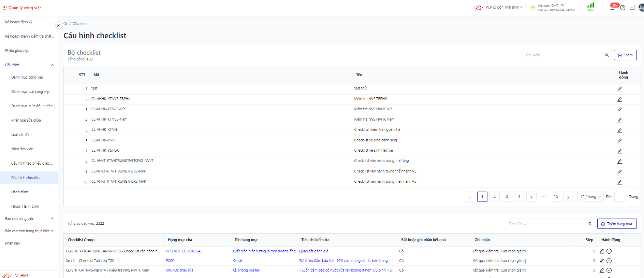Open the help question mark icon
The width and height of the screenshot is (644, 278).
[623, 8]
